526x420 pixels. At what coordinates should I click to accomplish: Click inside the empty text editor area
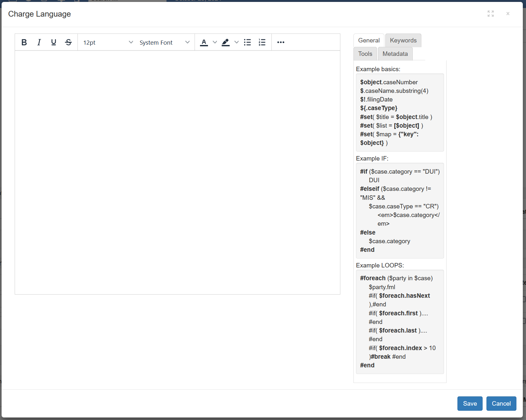177,172
